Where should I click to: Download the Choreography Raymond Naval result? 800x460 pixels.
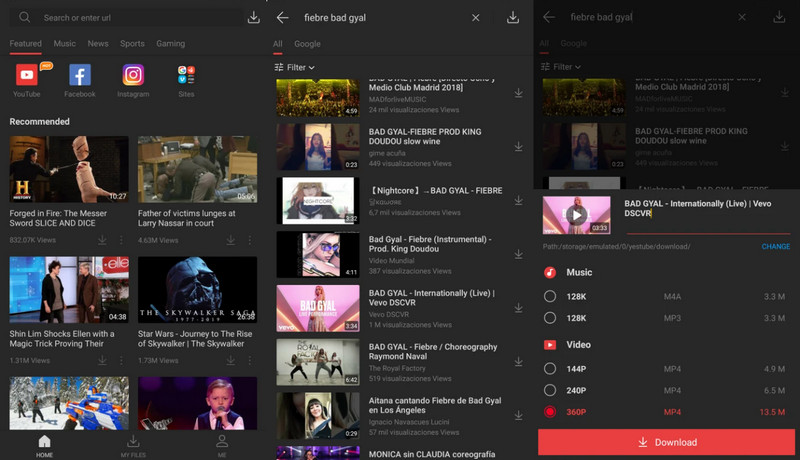pos(518,362)
